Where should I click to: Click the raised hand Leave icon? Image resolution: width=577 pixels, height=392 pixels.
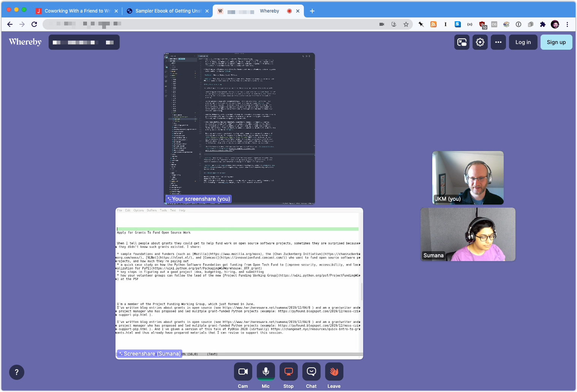(x=334, y=372)
